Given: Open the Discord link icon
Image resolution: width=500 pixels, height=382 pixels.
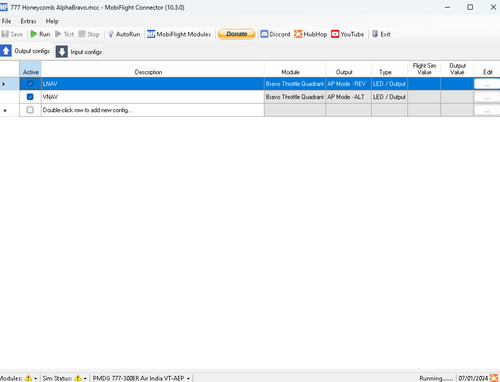Looking at the screenshot, I should pyautogui.click(x=264, y=34).
